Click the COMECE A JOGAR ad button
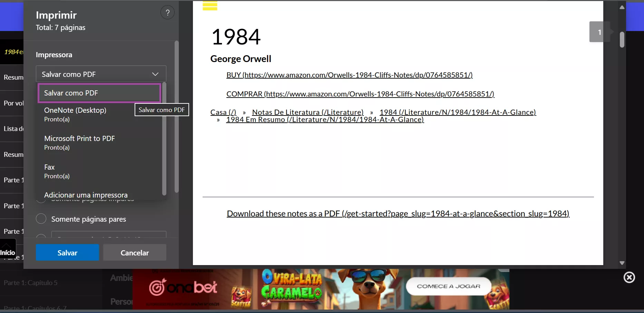 [x=448, y=286]
